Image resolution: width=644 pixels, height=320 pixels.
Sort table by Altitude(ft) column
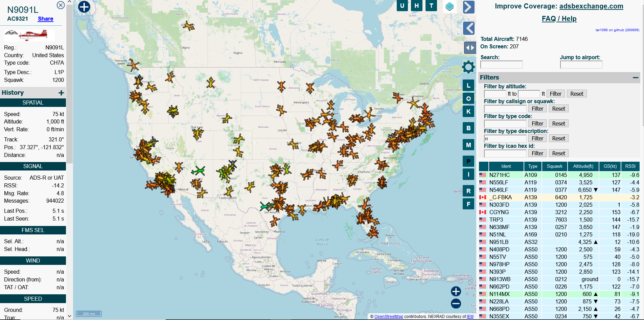[583, 166]
